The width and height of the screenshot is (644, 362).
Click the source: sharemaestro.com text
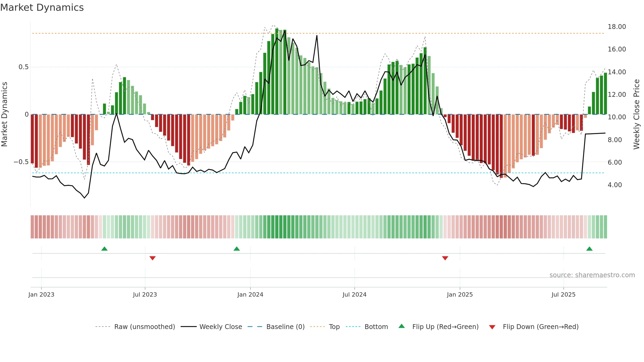click(592, 275)
